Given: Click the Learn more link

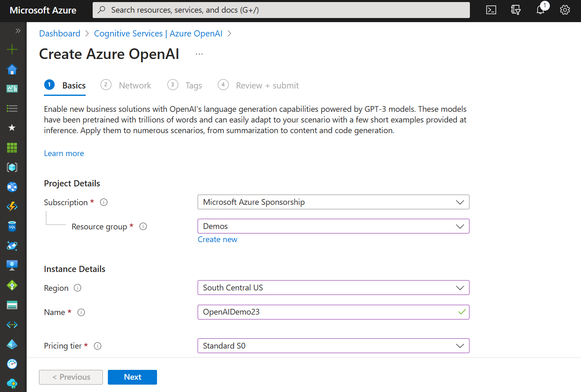Looking at the screenshot, I should pyautogui.click(x=64, y=153).
